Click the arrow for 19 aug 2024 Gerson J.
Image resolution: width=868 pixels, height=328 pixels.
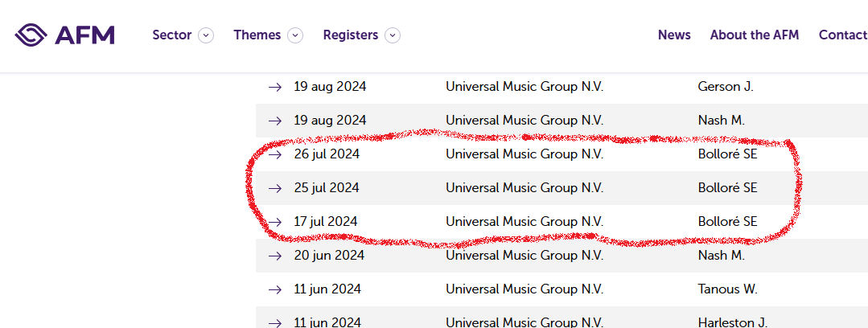click(275, 87)
